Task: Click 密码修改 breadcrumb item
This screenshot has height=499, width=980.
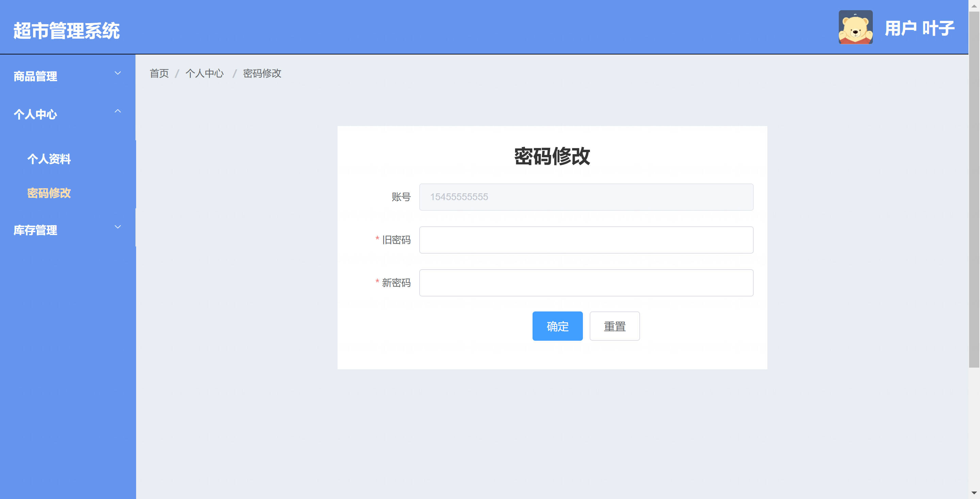Action: pos(262,74)
